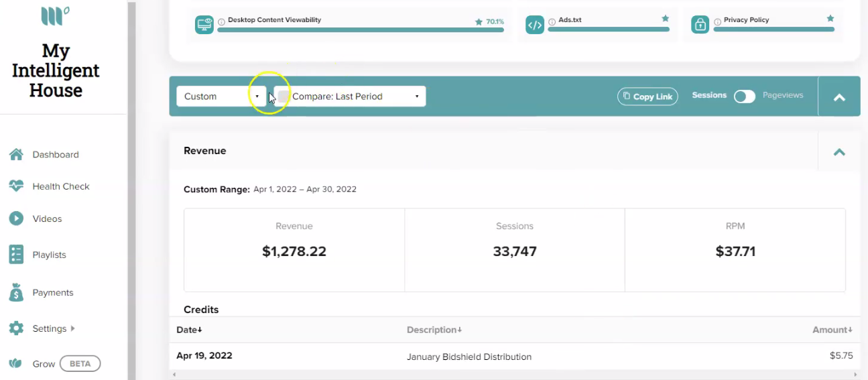Click the Desktop Content Viewability monitor icon
Image resolution: width=868 pixels, height=380 pixels.
(x=204, y=25)
